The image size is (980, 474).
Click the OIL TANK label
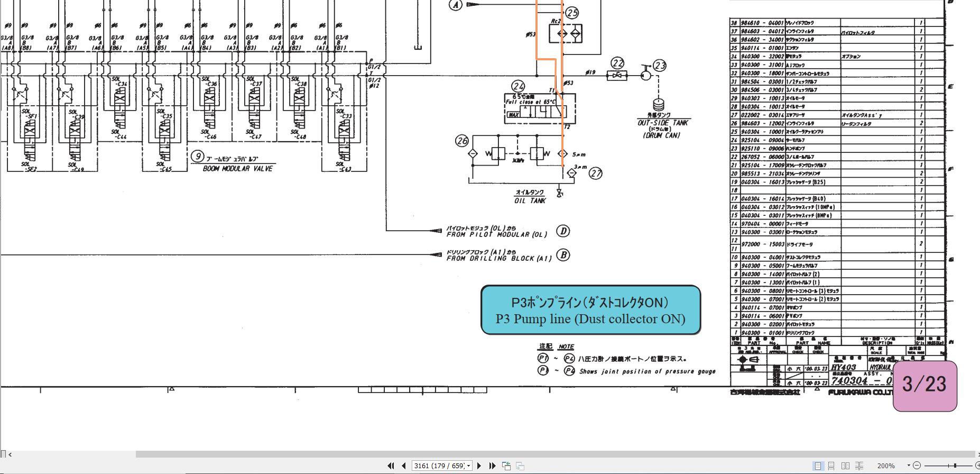click(530, 201)
